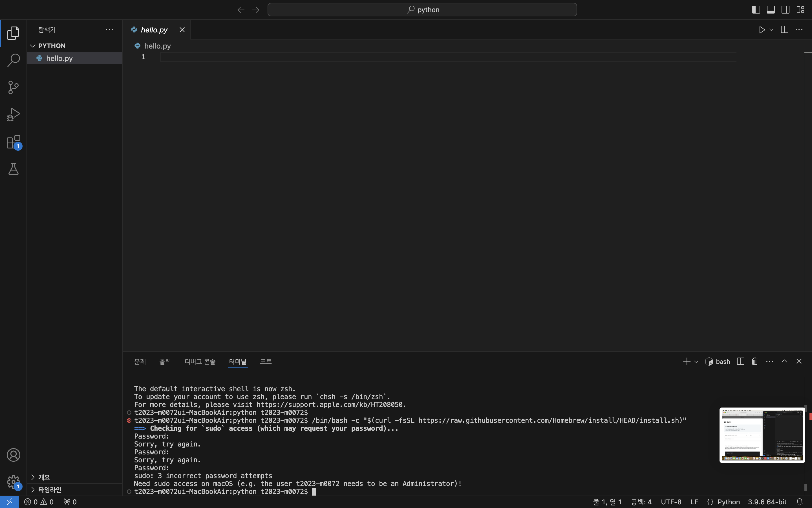The width and height of the screenshot is (812, 508).
Task: Open notifications bell in status bar
Action: click(x=800, y=502)
